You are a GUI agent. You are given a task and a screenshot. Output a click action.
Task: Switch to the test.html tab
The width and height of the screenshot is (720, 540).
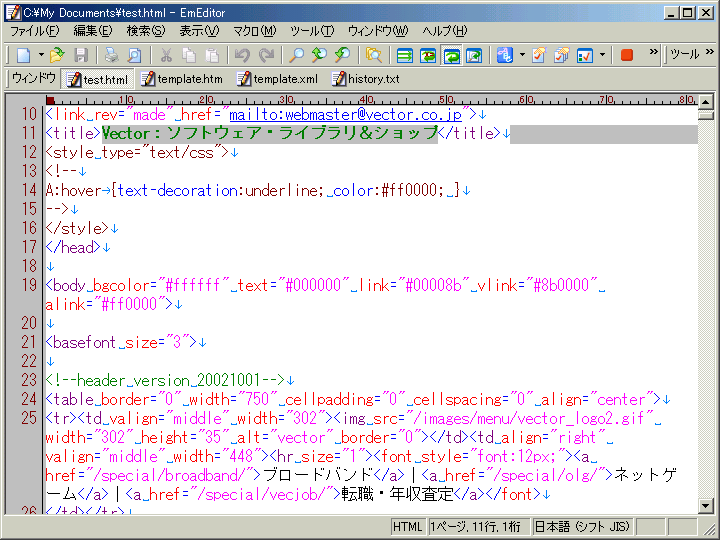tap(97, 79)
